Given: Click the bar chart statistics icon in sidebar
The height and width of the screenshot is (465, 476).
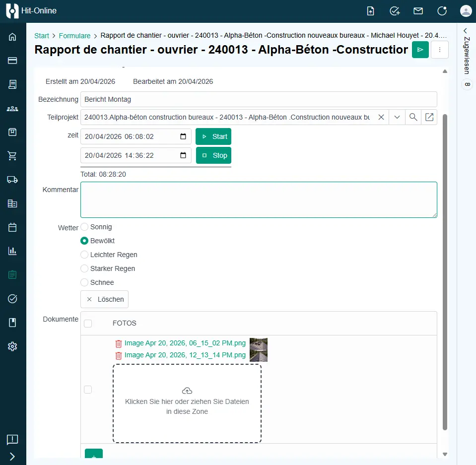Looking at the screenshot, I should 12,251.
